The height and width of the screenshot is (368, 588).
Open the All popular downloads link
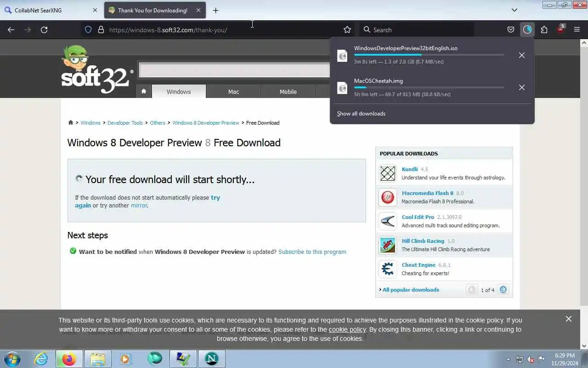[411, 290]
